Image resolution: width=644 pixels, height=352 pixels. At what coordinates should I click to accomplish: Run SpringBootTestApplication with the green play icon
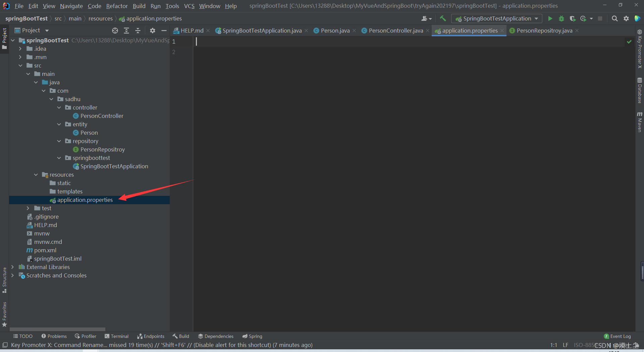click(x=550, y=18)
